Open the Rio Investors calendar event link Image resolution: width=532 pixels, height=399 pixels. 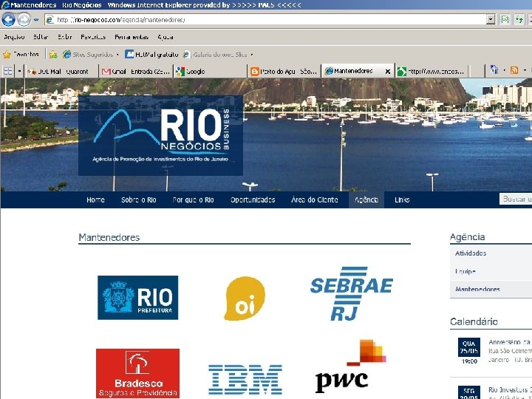510,390
